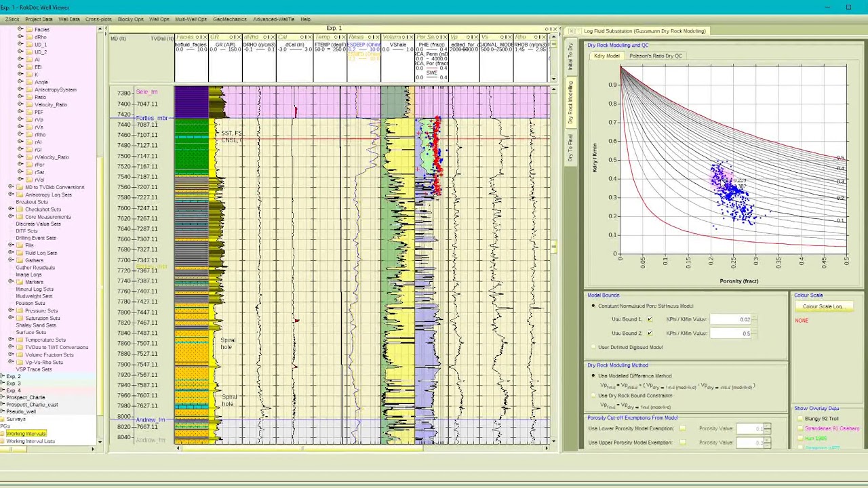
Task: Open the GeoMechanics menu
Action: (x=230, y=19)
